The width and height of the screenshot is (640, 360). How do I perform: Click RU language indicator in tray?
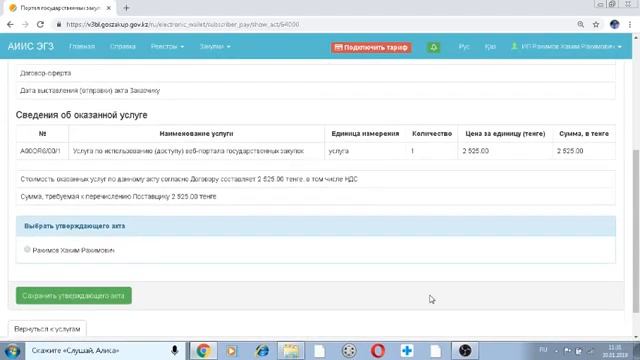[x=543, y=350]
